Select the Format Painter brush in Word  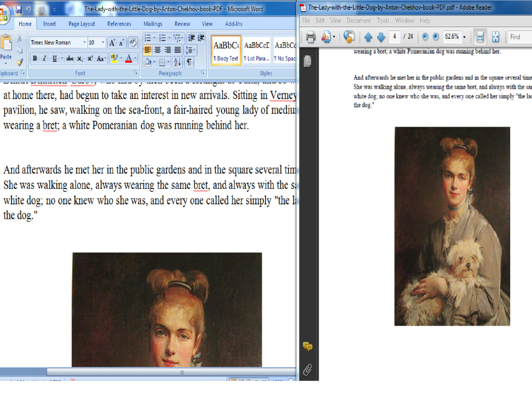tap(20, 62)
